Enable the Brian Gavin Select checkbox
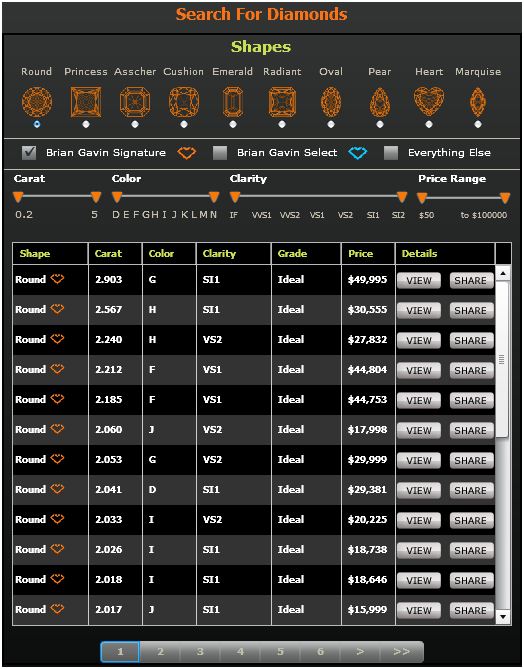Viewport: 524px width, 669px height. (x=220, y=153)
